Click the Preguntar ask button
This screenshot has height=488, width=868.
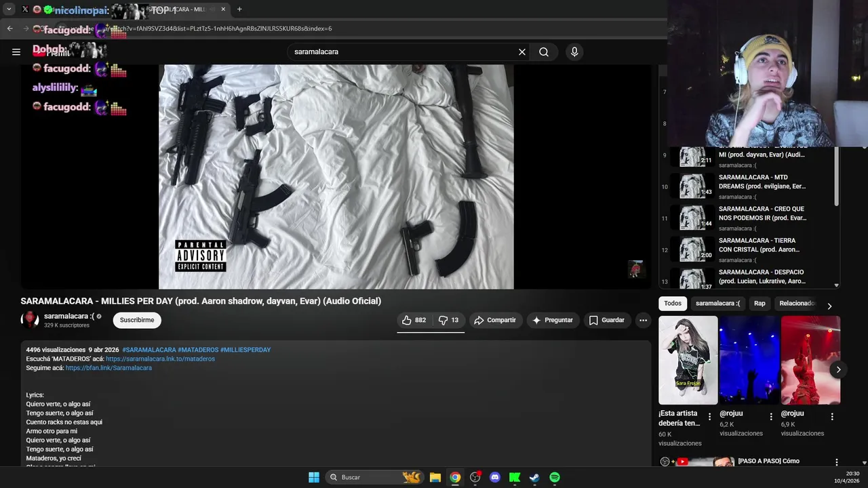(x=553, y=320)
